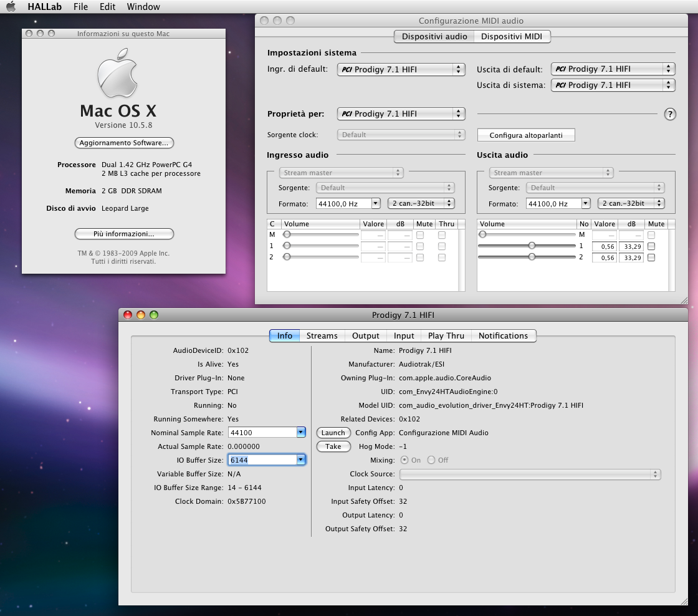Click the Launch button for Config App
This screenshot has width=698, height=616.
[x=333, y=433]
